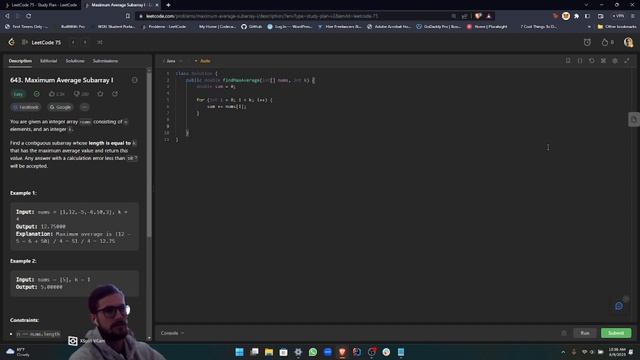Click the Google company tag
This screenshot has height=360, width=640.
point(60,107)
